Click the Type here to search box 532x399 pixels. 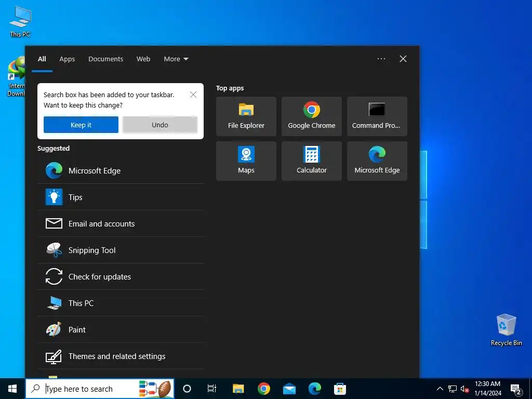point(100,389)
